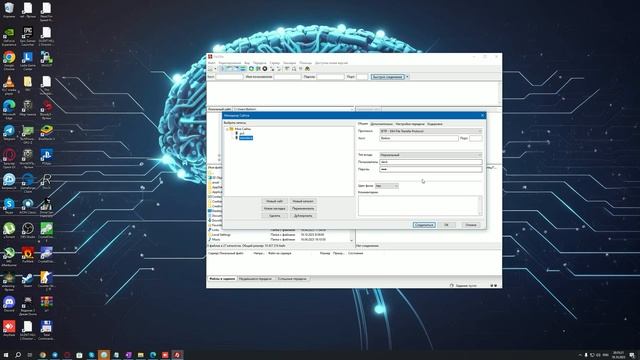Open the local site path dropdown

pyautogui.click(x=352, y=109)
